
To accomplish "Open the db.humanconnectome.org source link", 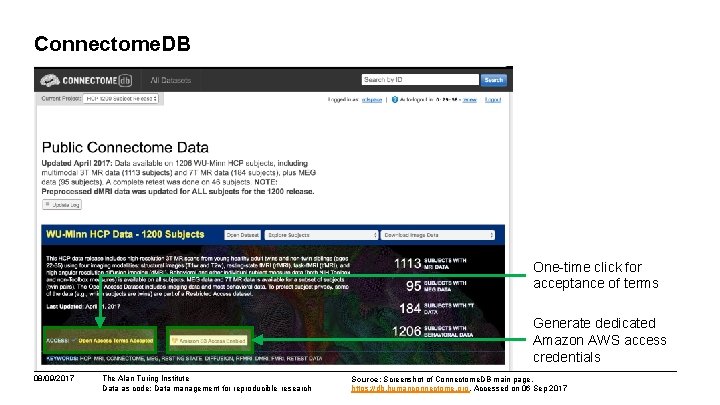I will [x=411, y=388].
